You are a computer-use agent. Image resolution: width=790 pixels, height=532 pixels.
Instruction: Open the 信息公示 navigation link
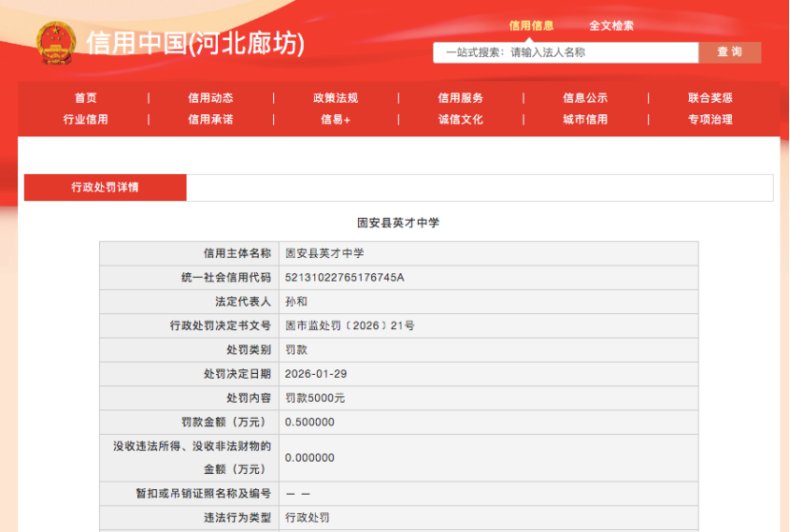click(x=585, y=97)
